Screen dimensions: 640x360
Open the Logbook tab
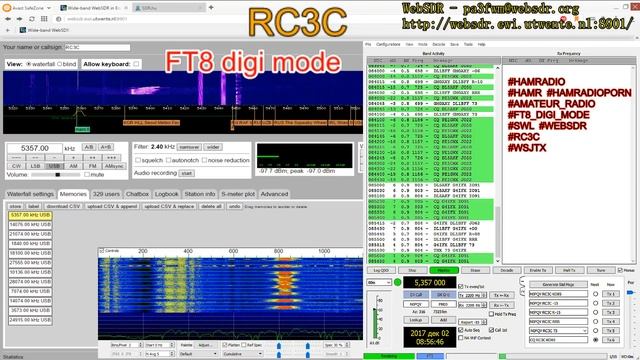(x=167, y=194)
